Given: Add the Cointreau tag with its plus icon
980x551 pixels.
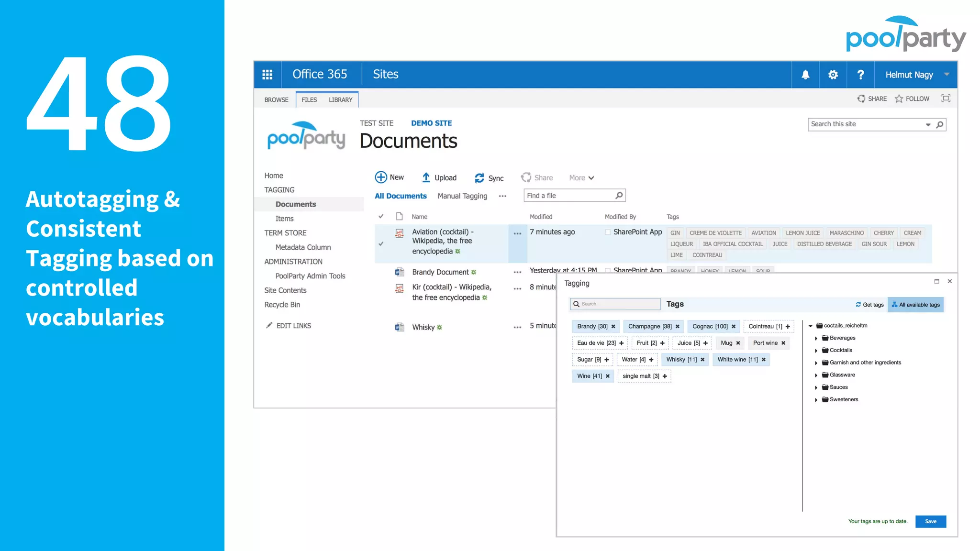Looking at the screenshot, I should tap(788, 327).
